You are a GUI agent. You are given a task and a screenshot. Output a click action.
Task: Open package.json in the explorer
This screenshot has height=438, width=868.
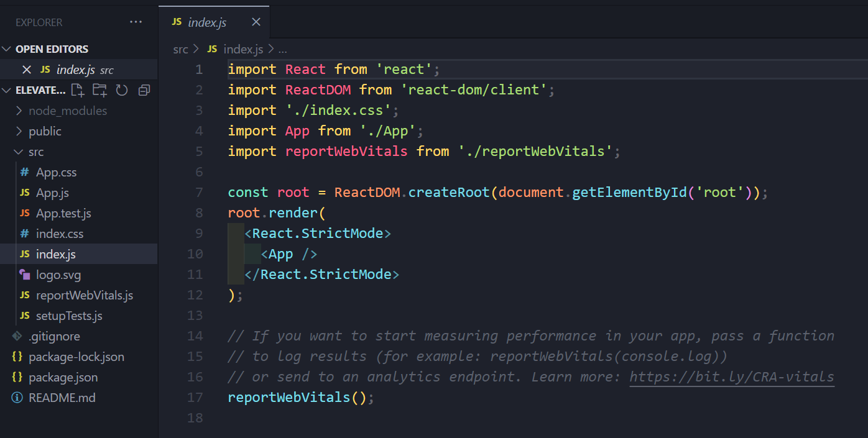point(63,377)
